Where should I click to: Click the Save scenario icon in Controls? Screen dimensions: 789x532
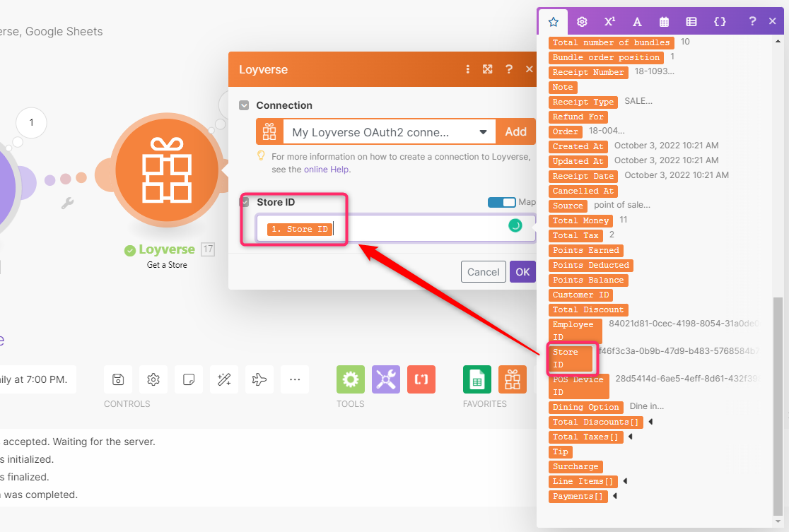coord(118,379)
